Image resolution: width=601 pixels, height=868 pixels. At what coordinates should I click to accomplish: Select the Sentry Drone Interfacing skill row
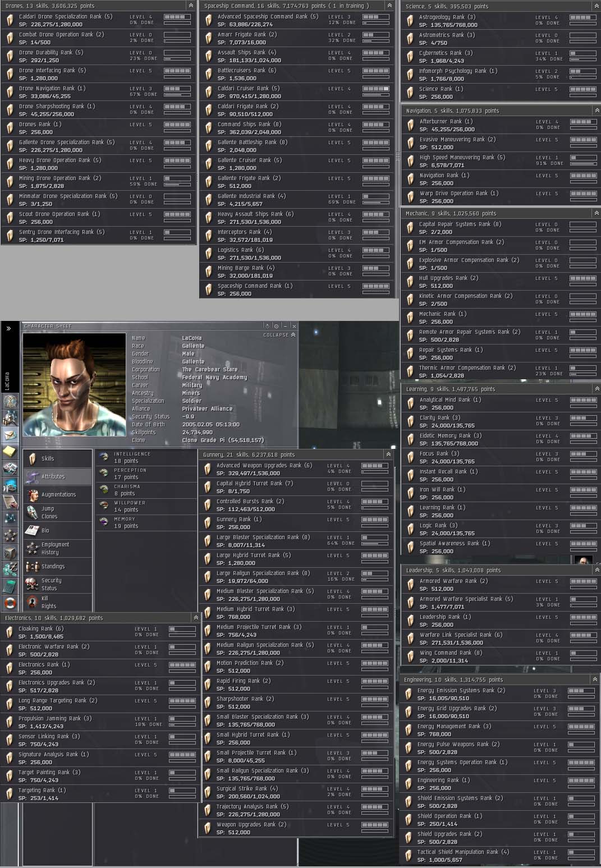click(98, 236)
